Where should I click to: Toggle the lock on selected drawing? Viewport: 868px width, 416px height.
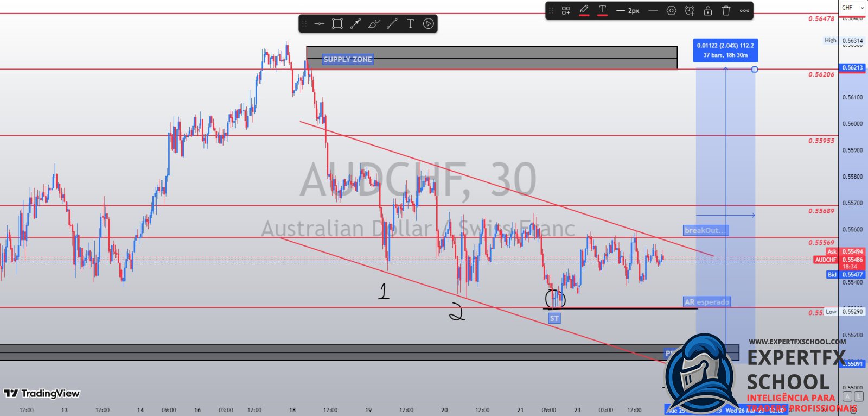pyautogui.click(x=708, y=10)
